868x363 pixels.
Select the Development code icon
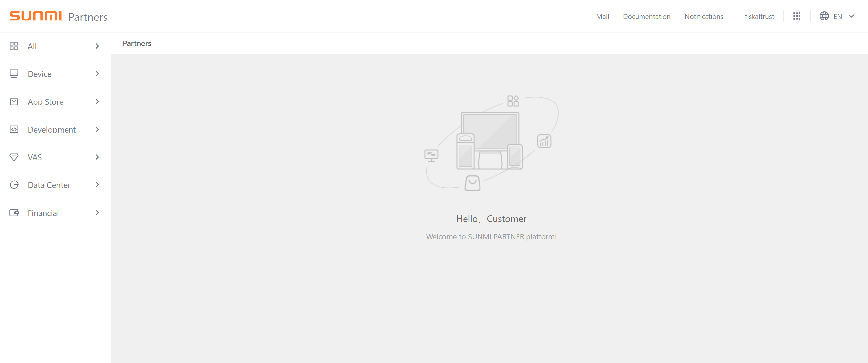click(14, 129)
